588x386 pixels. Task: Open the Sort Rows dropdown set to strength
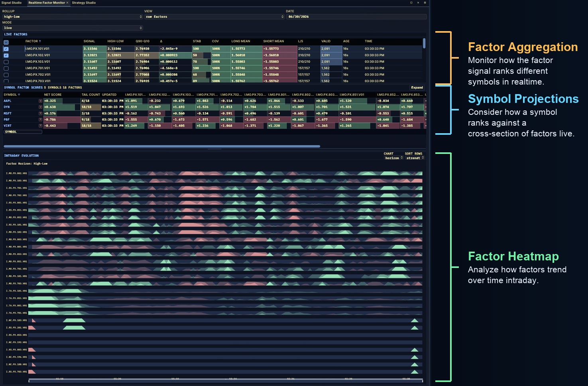click(415, 158)
